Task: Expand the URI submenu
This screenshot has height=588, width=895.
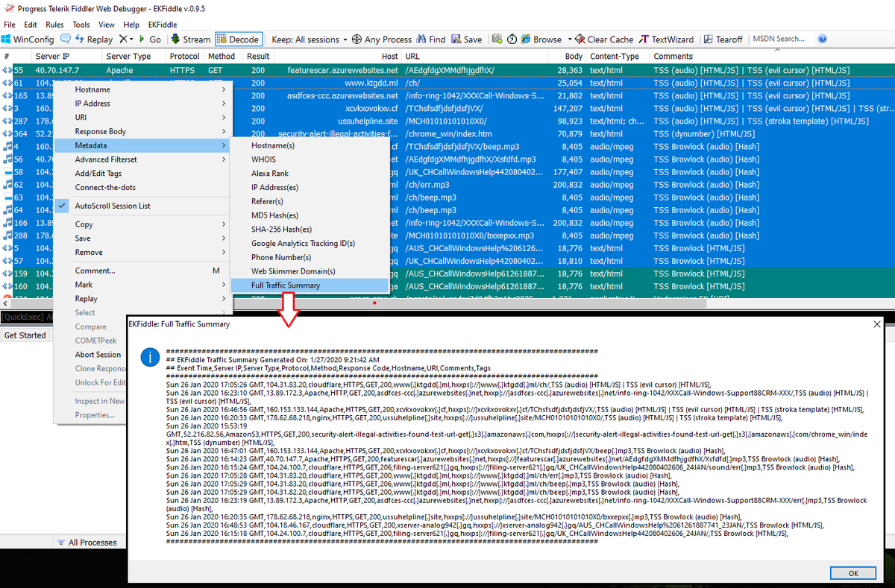Action: pyautogui.click(x=144, y=118)
